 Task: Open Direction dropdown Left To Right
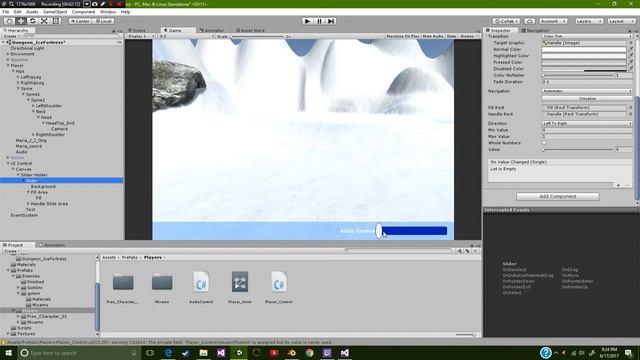point(587,123)
